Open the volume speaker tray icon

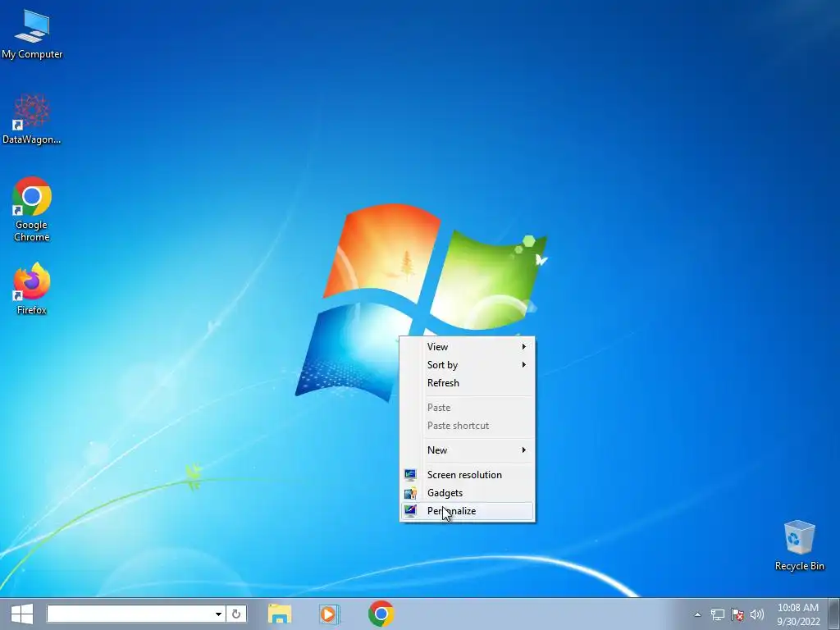[x=756, y=614]
